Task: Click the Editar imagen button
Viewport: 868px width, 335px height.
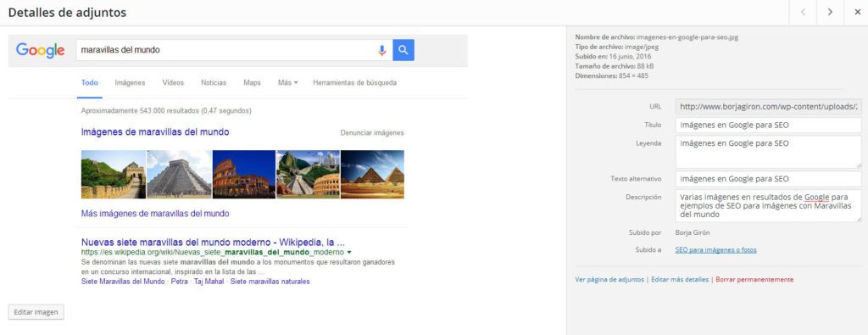Action: click(x=36, y=312)
